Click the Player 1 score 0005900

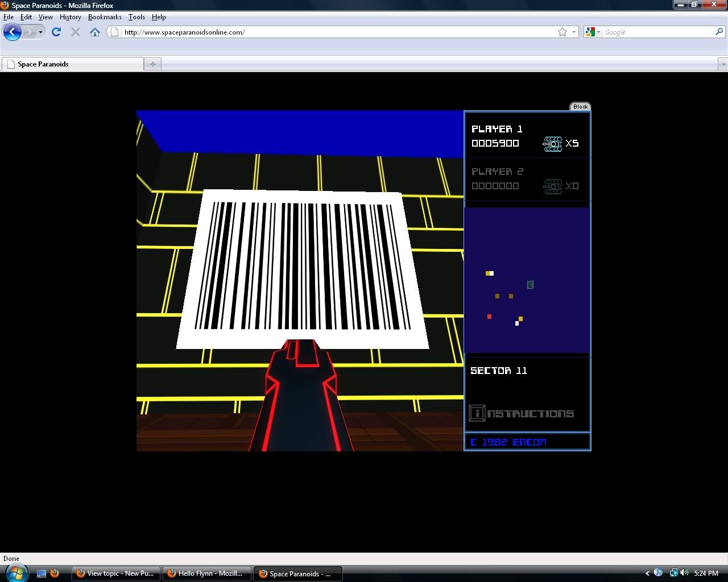pos(495,143)
